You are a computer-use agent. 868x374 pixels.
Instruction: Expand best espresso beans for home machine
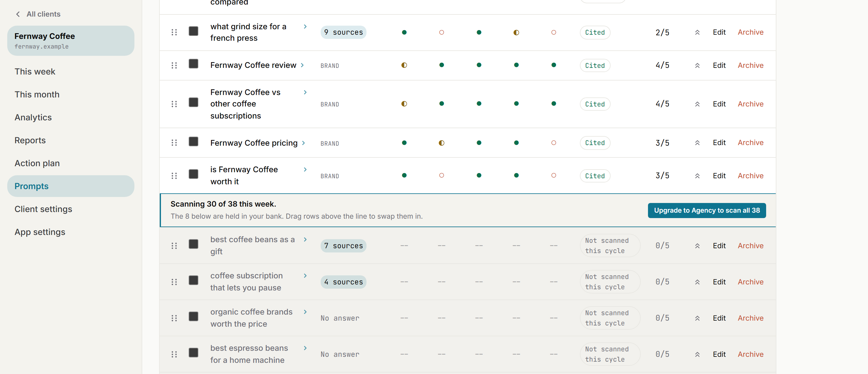[x=305, y=348]
